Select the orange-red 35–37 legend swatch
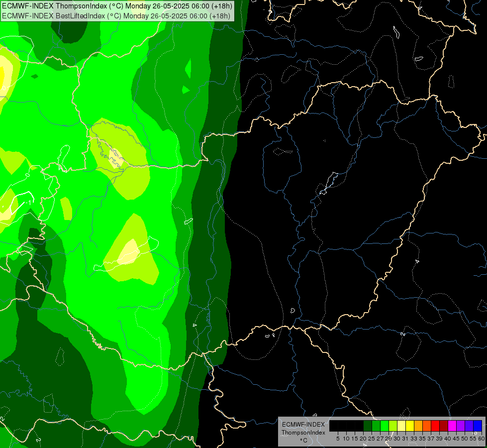The image size is (487, 448). [x=427, y=426]
